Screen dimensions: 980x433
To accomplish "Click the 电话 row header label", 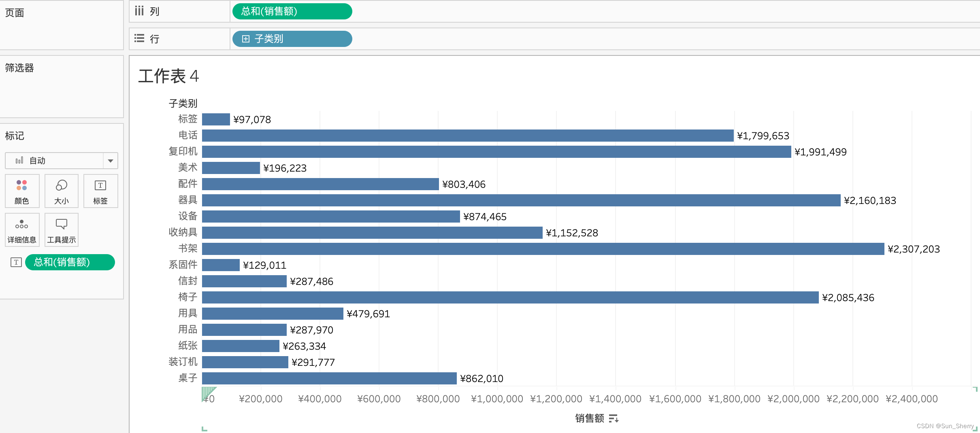I will coord(188,135).
